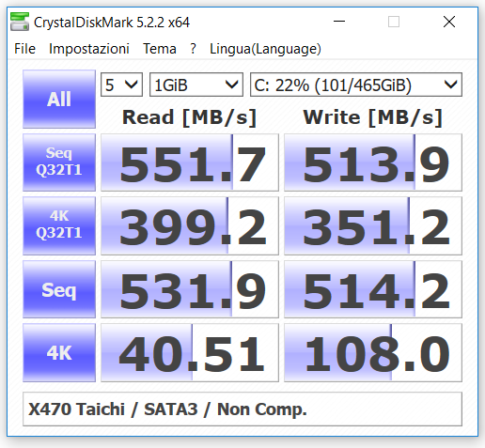Click the Seq write result 514.2
This screenshot has width=485, height=448.
point(373,289)
